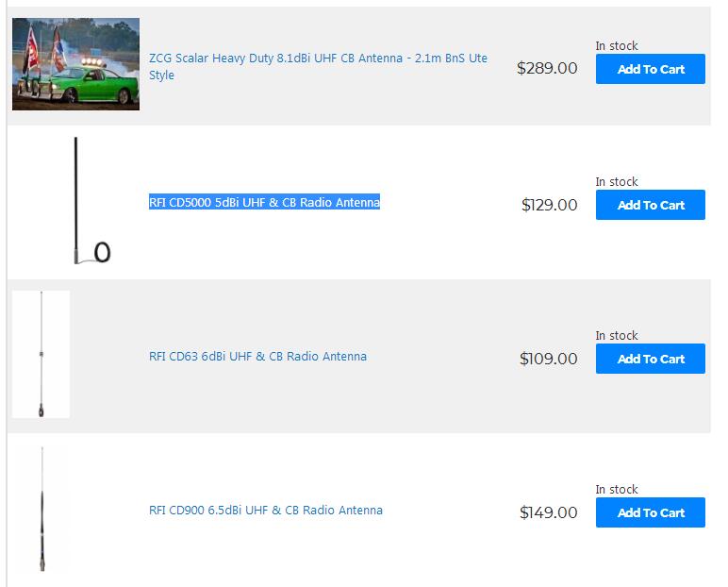Click In stock label for CD900 antenna
This screenshot has height=587, width=728.
click(617, 489)
